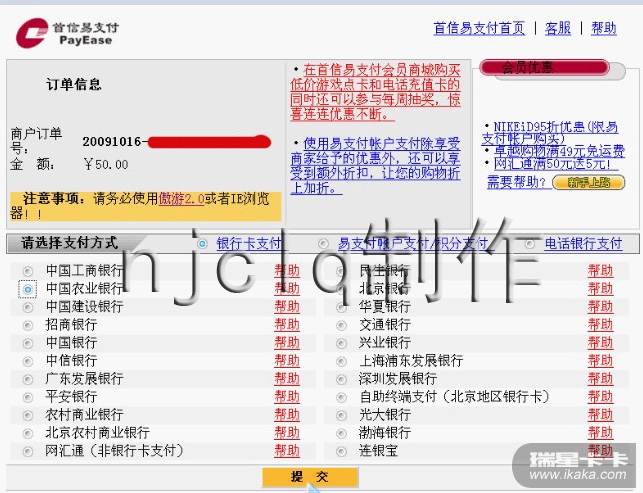Screen dimensions: 643x493
Task: Select 中国建设银行 radio button
Action: [28, 307]
